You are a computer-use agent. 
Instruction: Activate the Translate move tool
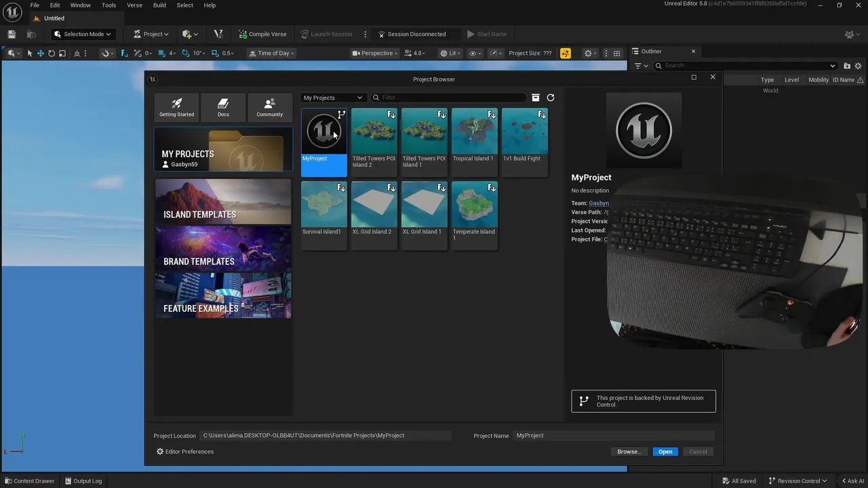pos(41,53)
